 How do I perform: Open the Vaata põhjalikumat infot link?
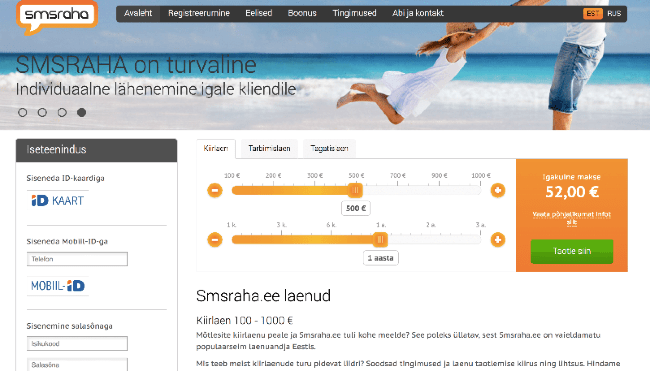pos(572,218)
